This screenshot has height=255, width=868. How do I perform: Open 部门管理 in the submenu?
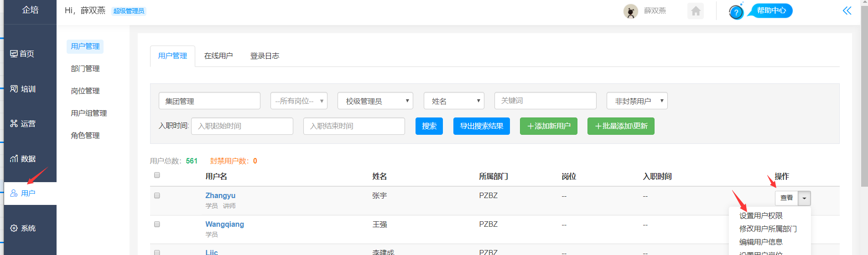(x=85, y=69)
